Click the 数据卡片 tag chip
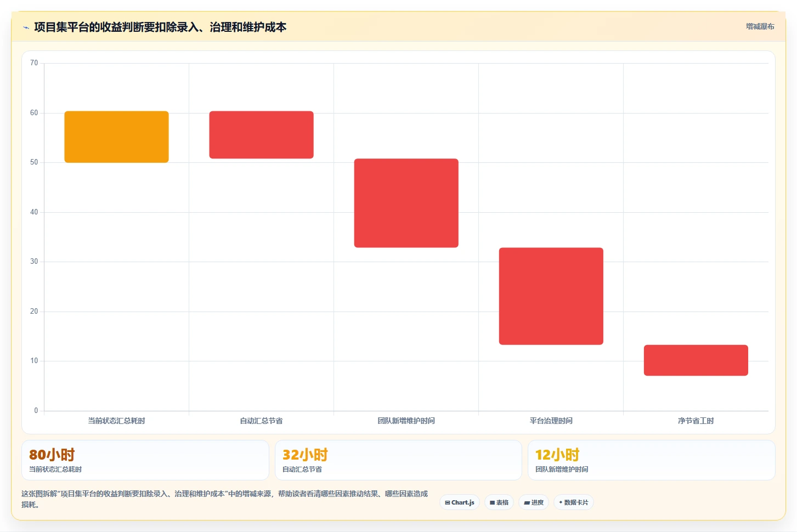The height and width of the screenshot is (532, 797). 573,502
